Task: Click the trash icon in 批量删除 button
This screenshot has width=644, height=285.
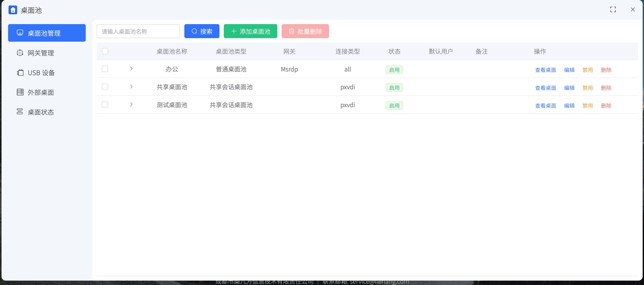Action: click(x=292, y=31)
